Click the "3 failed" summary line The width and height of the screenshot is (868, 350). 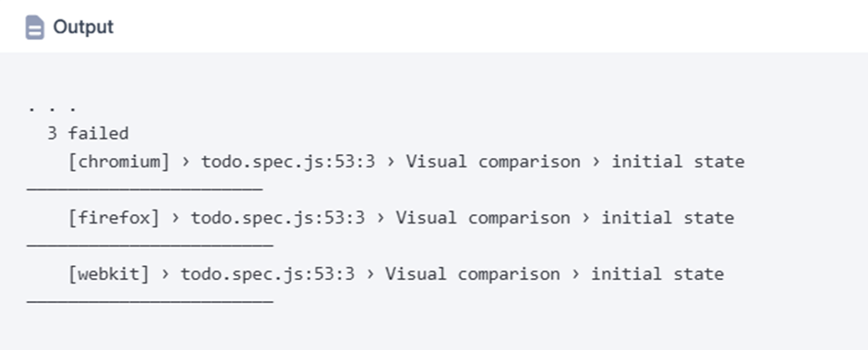click(88, 134)
